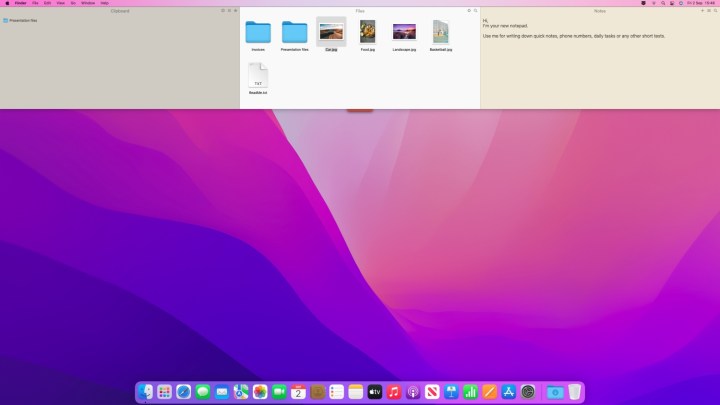720x405 pixels.
Task: Open Spotlight search in menu bar
Action: click(663, 3)
